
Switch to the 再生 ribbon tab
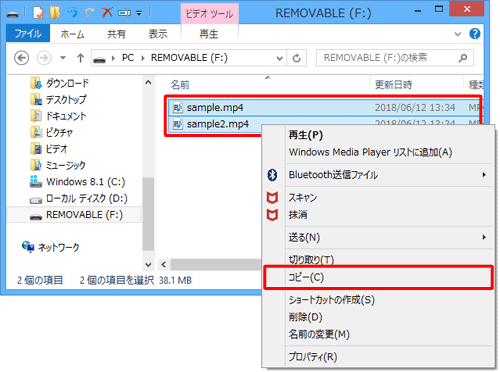(209, 34)
